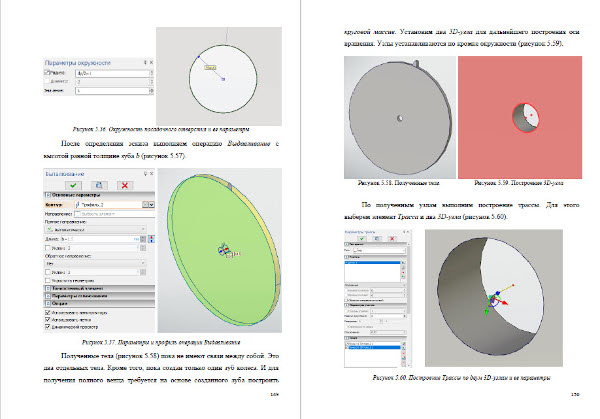Toggle the second checked option at the extrusion panel bottom
The image size is (600, 419).
(x=48, y=320)
